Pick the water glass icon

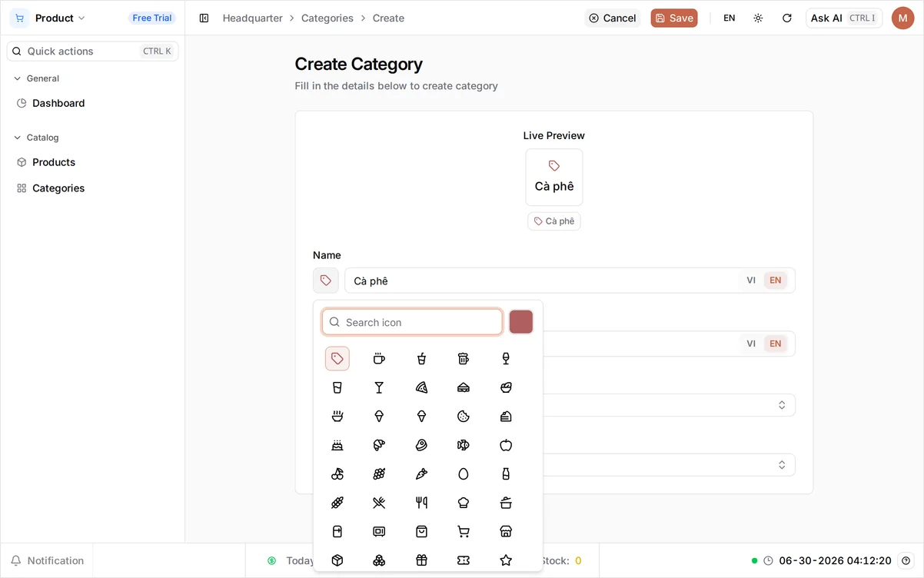tap(337, 387)
